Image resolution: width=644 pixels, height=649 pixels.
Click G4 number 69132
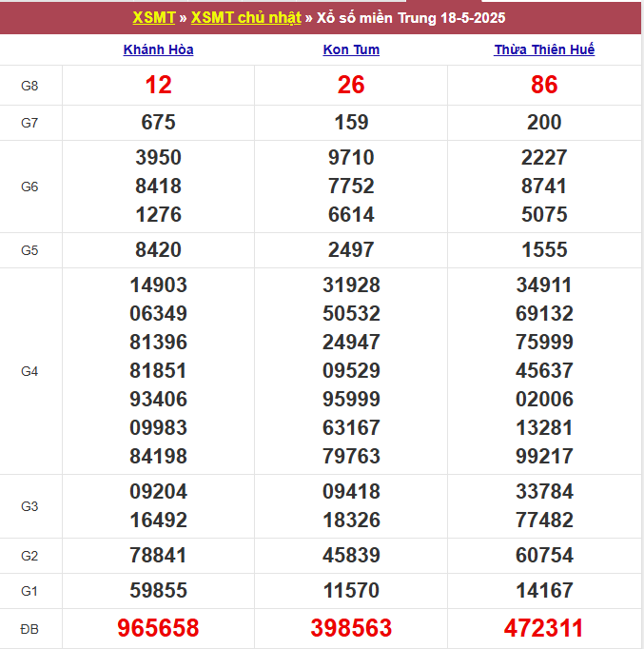pyautogui.click(x=544, y=314)
